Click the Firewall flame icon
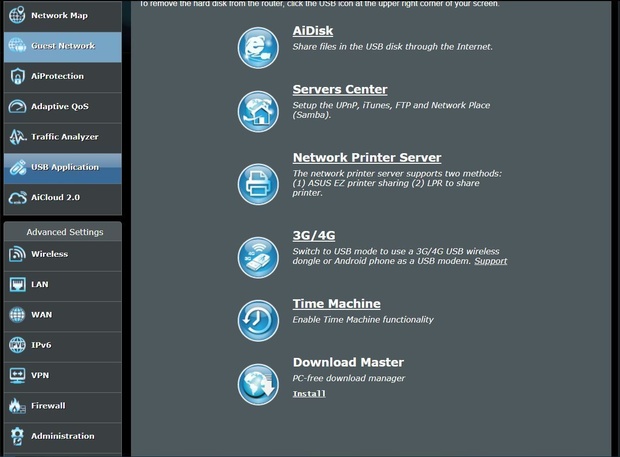This screenshot has width=620, height=457. click(17, 406)
